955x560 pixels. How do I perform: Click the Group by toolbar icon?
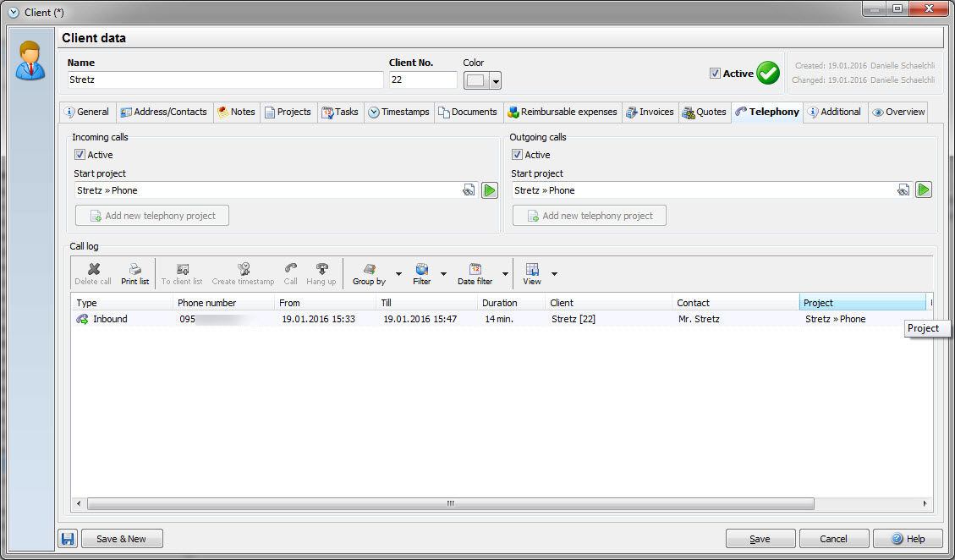(x=369, y=269)
